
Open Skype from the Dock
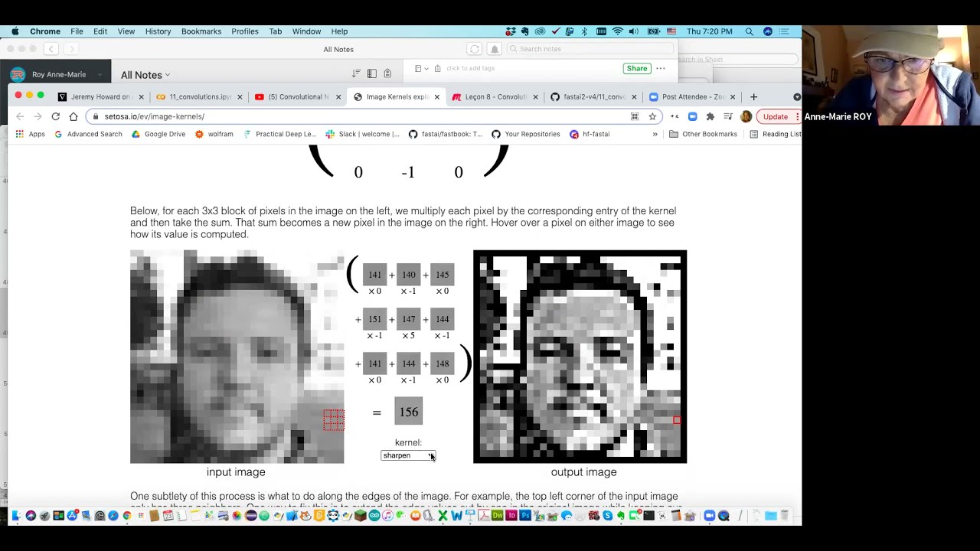tap(607, 516)
